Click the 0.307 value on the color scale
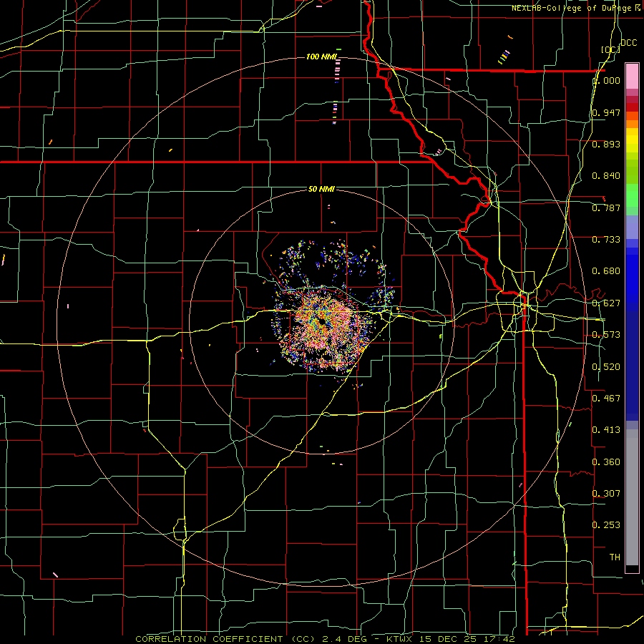The image size is (644, 644). (x=606, y=493)
